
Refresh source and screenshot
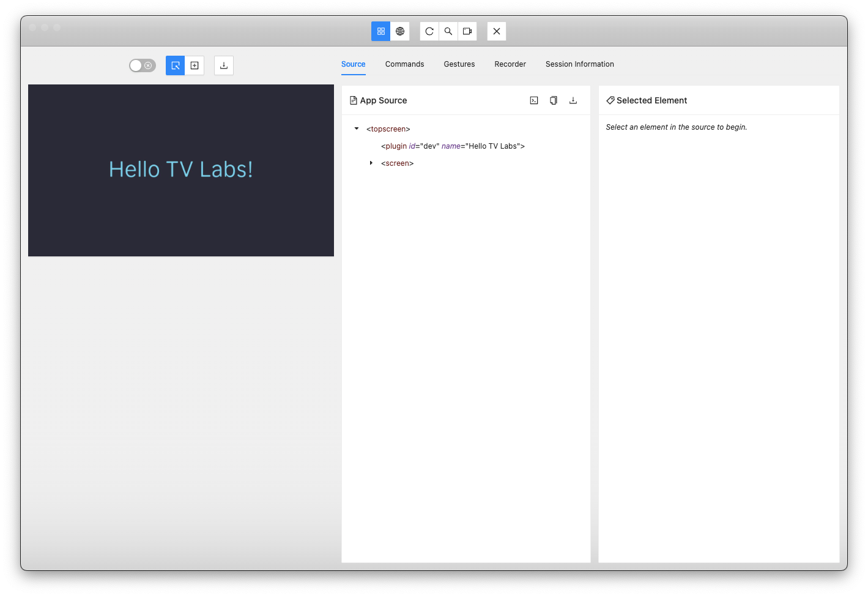click(429, 31)
